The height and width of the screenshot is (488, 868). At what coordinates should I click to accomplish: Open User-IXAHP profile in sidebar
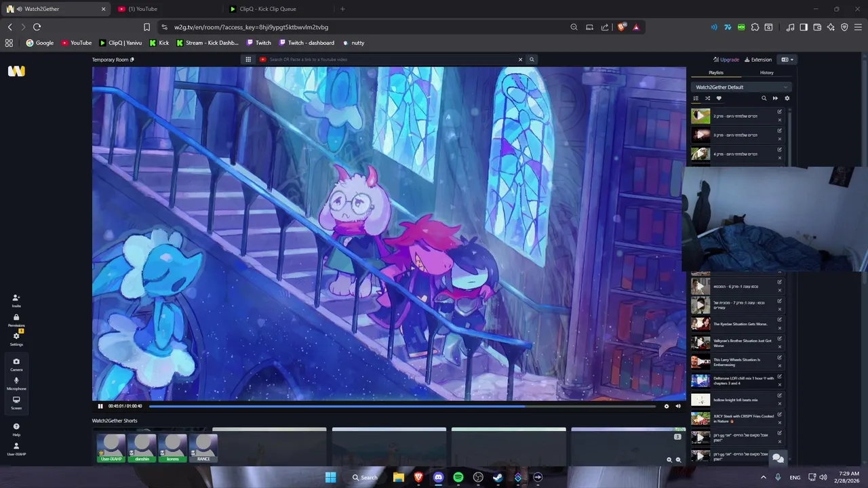coord(16,449)
